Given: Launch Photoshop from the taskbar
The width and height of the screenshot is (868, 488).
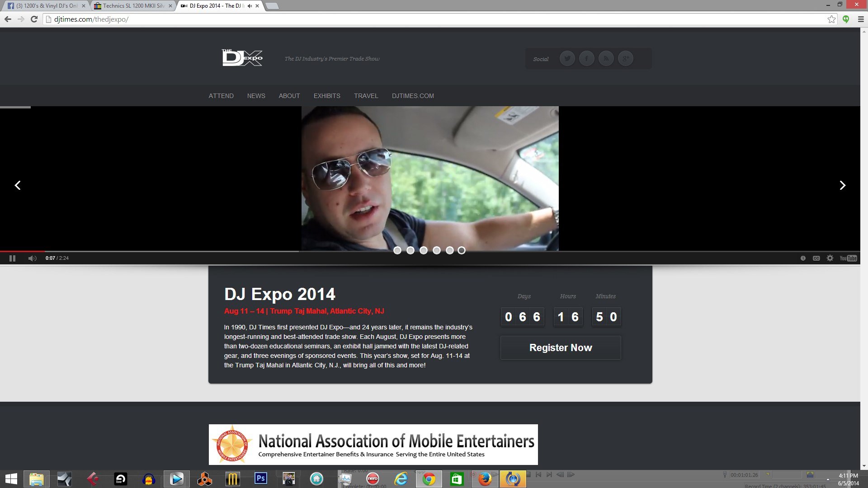Looking at the screenshot, I should (261, 479).
